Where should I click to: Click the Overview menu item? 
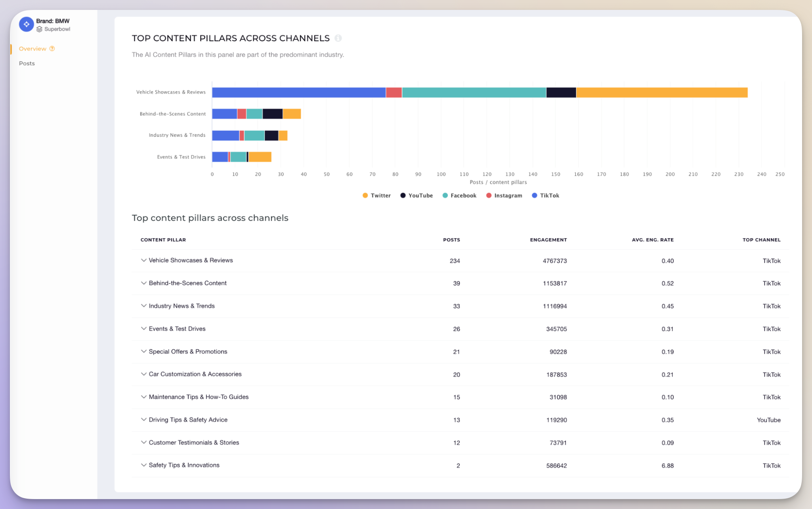[x=32, y=49]
